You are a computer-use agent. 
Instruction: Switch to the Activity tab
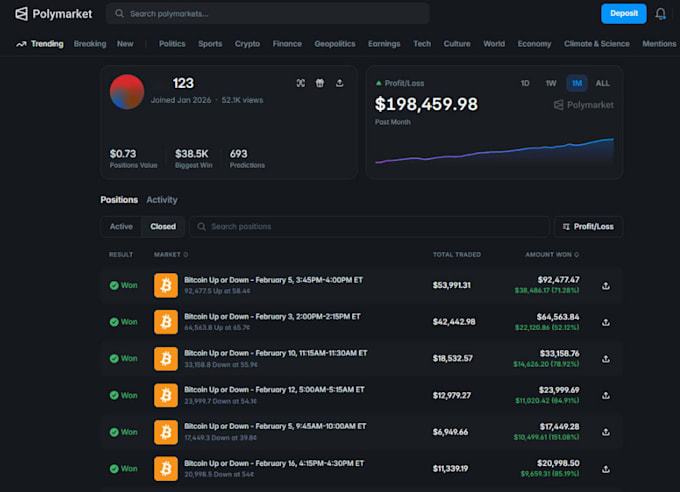pyautogui.click(x=162, y=200)
